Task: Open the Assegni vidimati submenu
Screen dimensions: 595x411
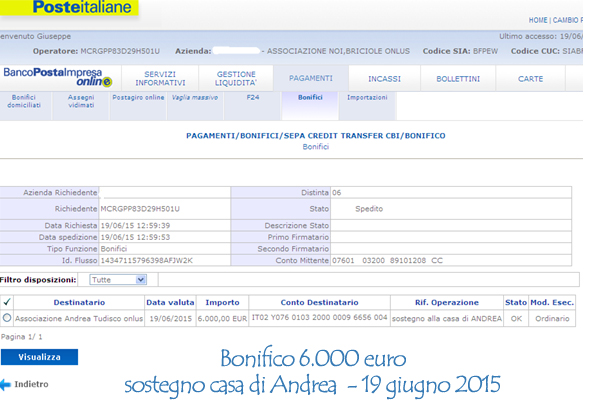Action: tap(81, 101)
